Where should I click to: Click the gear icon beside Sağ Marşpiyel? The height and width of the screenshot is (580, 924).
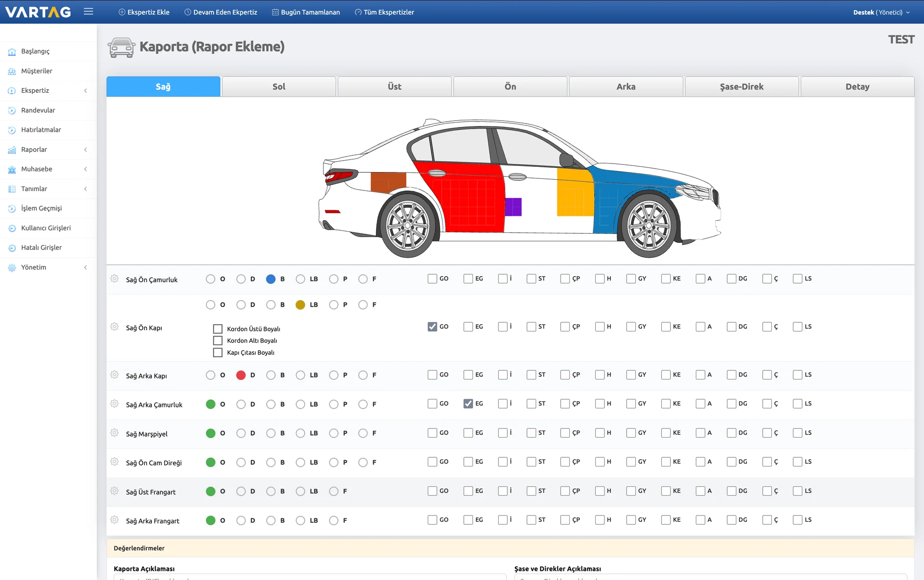(x=114, y=433)
